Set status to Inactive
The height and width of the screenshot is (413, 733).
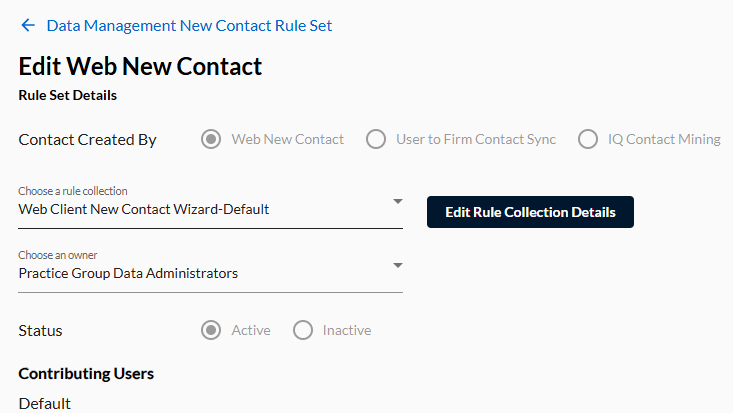coord(303,330)
